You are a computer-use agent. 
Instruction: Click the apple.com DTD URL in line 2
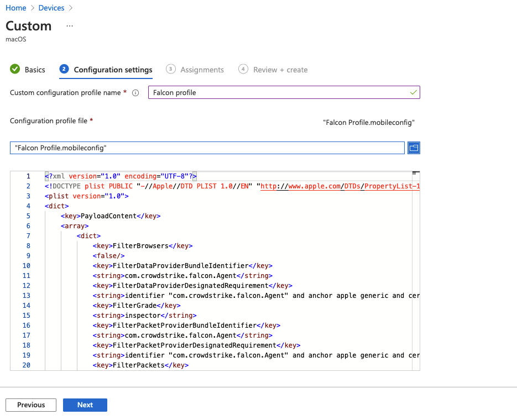pos(340,186)
